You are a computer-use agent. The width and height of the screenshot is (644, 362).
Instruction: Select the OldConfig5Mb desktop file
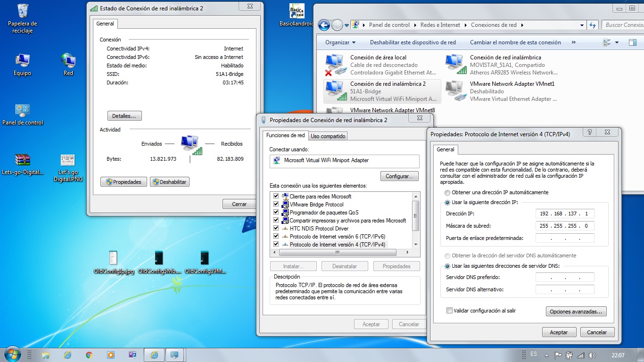tap(159, 262)
